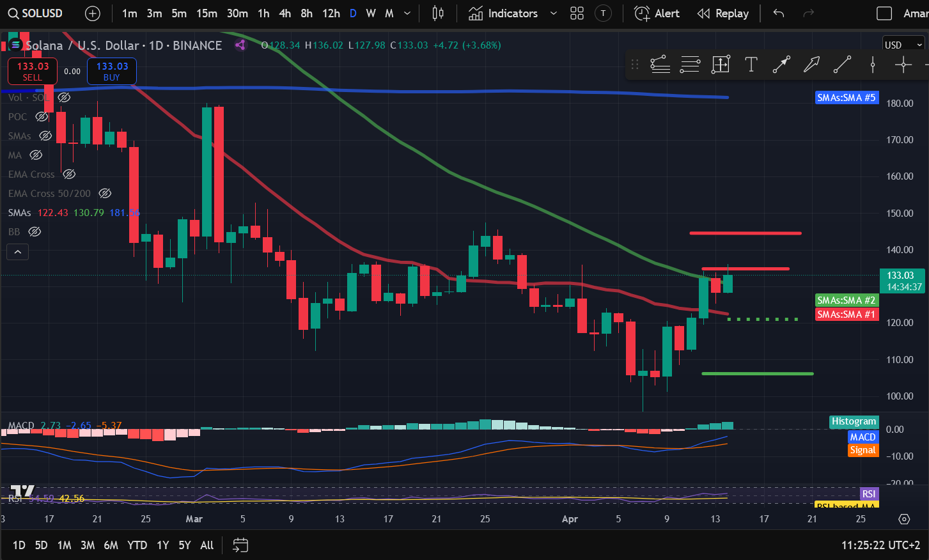Select the arrow marker line tool
Screen dimensions: 929x560
click(x=781, y=64)
